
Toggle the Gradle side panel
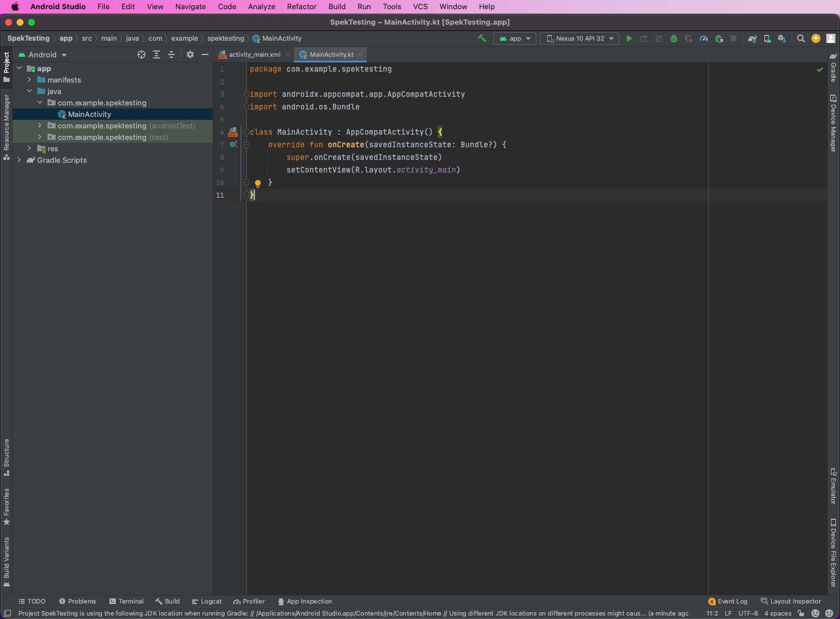(834, 68)
